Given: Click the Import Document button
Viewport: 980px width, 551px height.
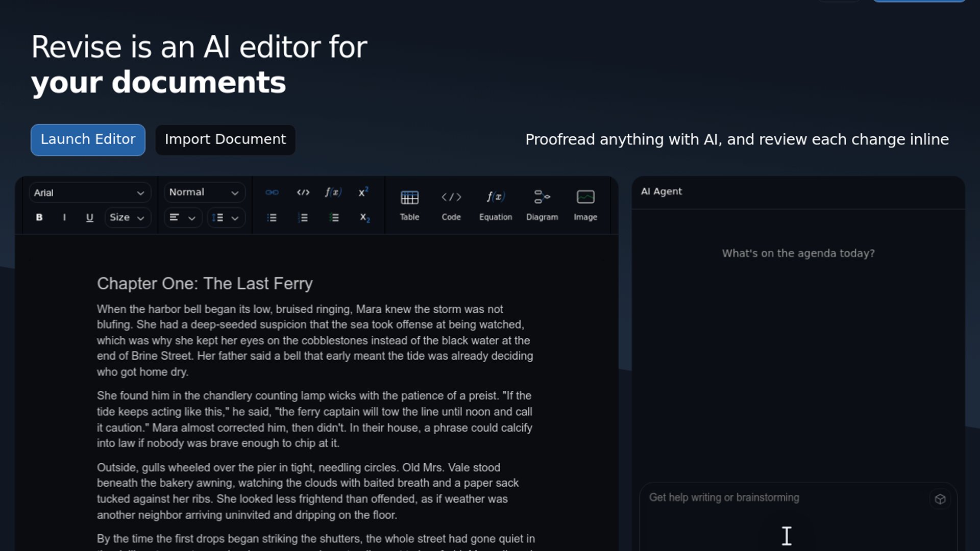Looking at the screenshot, I should point(225,140).
